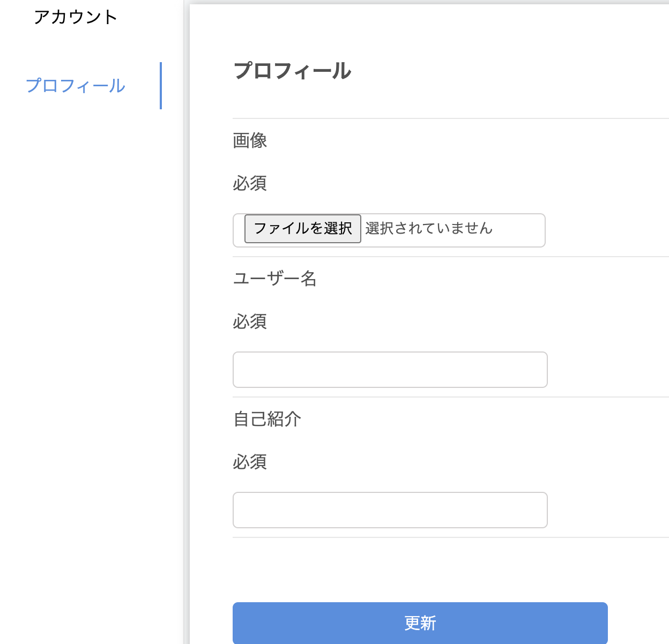
Task: Click the active tab indicator next to プロフィール
Action: (162, 85)
